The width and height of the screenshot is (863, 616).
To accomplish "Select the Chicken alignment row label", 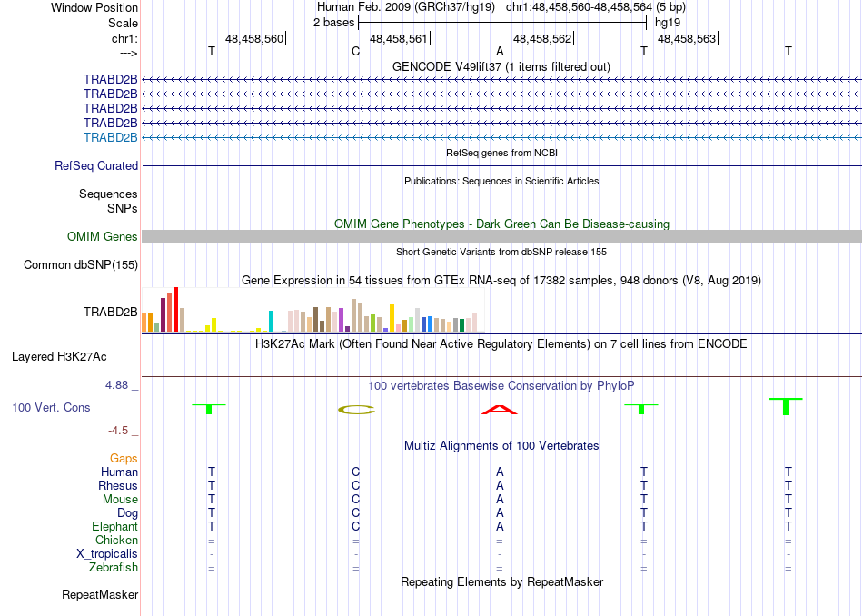I will pyautogui.click(x=116, y=540).
